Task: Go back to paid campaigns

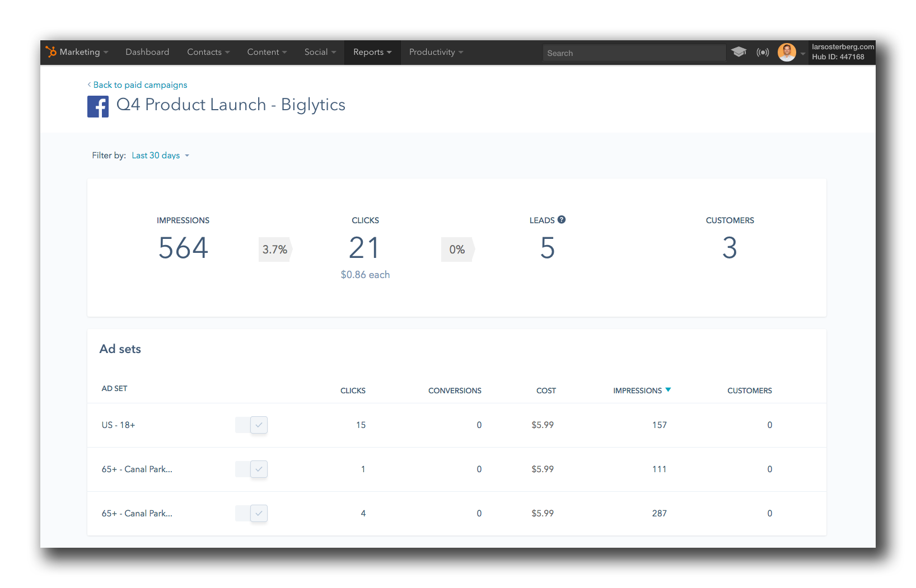Action: [x=139, y=85]
